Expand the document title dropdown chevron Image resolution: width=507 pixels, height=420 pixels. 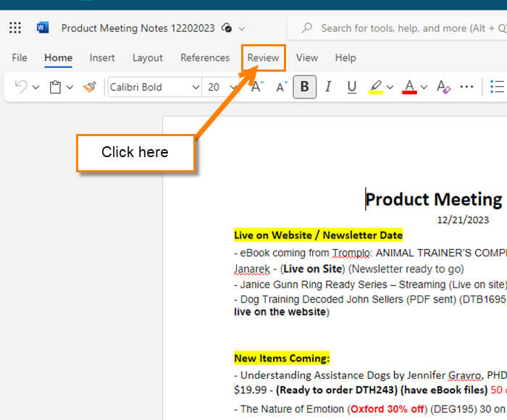pyautogui.click(x=241, y=29)
